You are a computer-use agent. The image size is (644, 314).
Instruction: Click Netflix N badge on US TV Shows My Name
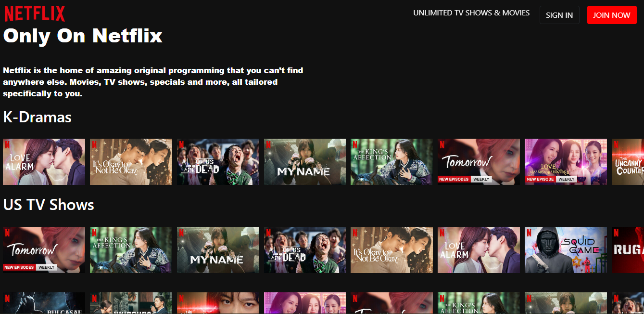[x=181, y=232]
